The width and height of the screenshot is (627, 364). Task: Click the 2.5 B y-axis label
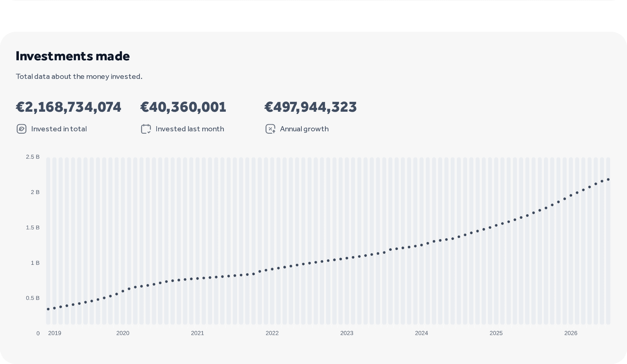[x=33, y=157]
